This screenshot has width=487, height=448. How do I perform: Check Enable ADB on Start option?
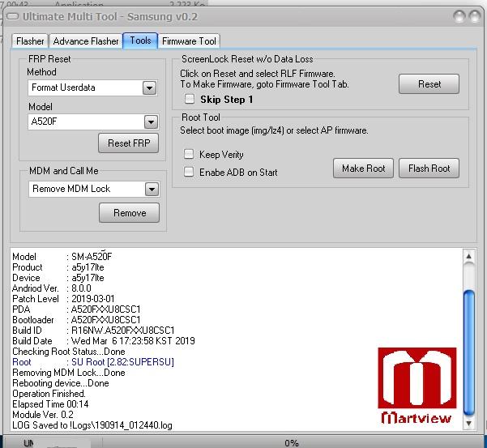[189, 172]
